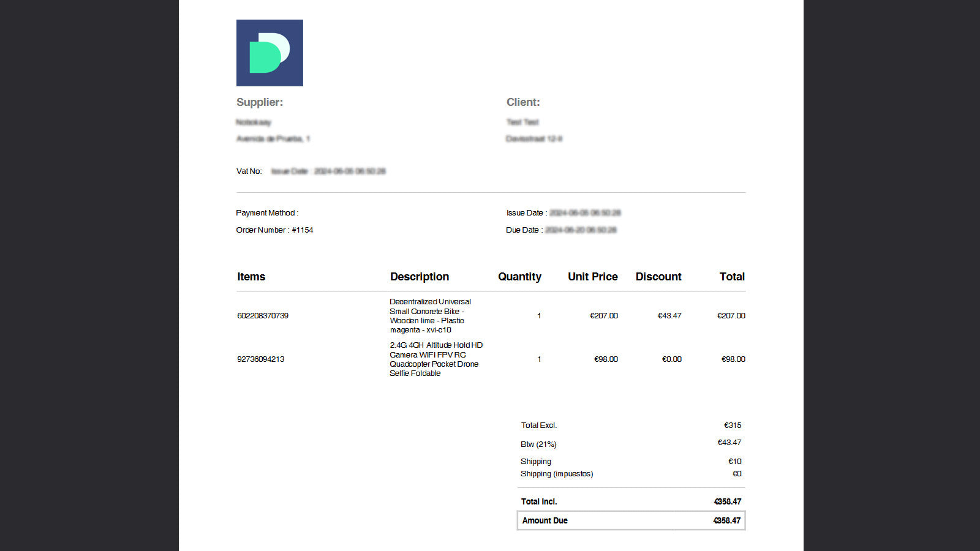Image resolution: width=980 pixels, height=551 pixels.
Task: Select the supplier name Notokaay
Action: 254,122
